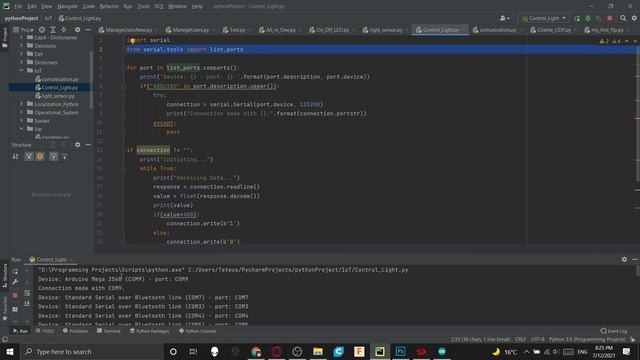The image size is (640, 360).
Task: Click the user account icon
Action: 504,18
